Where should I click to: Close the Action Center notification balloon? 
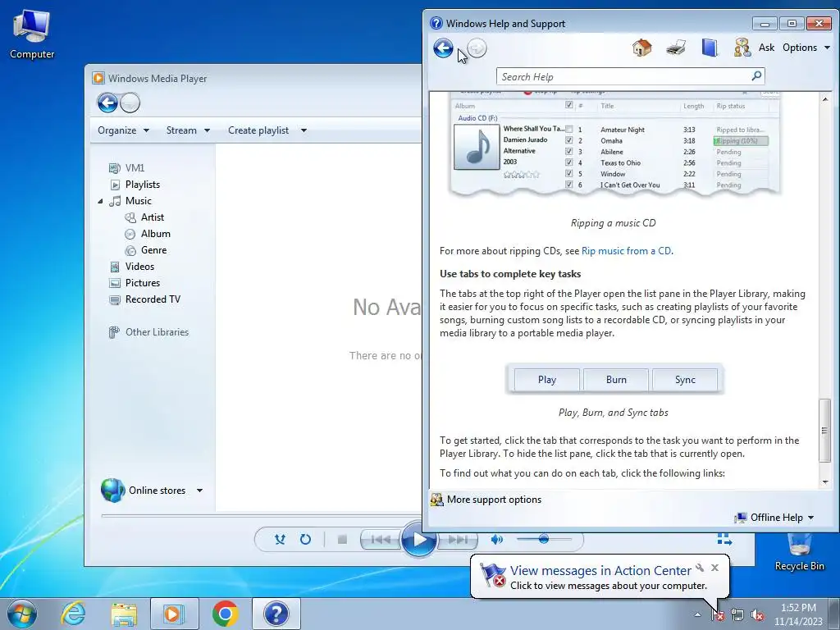(x=714, y=568)
